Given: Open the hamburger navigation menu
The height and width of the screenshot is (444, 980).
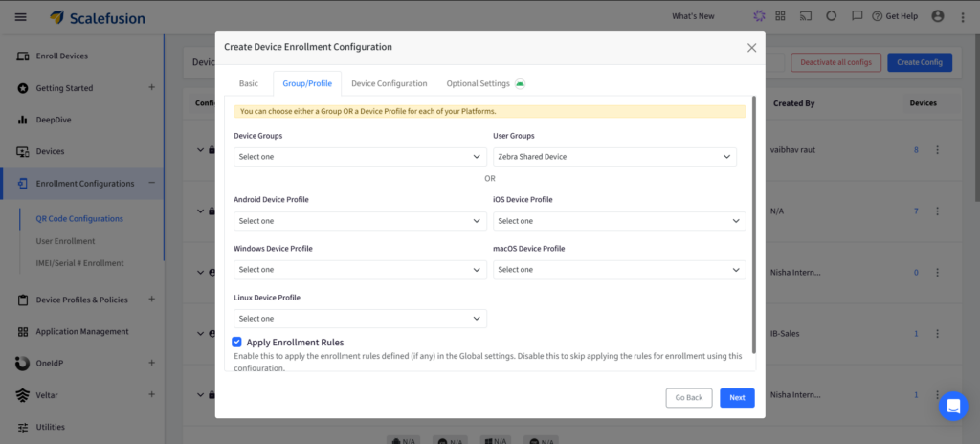Looking at the screenshot, I should pos(21,17).
